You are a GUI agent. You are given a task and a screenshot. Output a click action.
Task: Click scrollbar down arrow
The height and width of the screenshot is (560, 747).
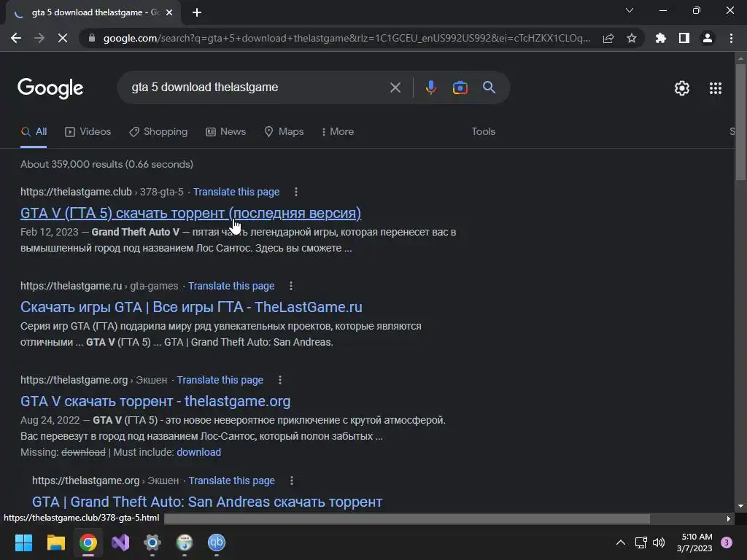tap(740, 506)
